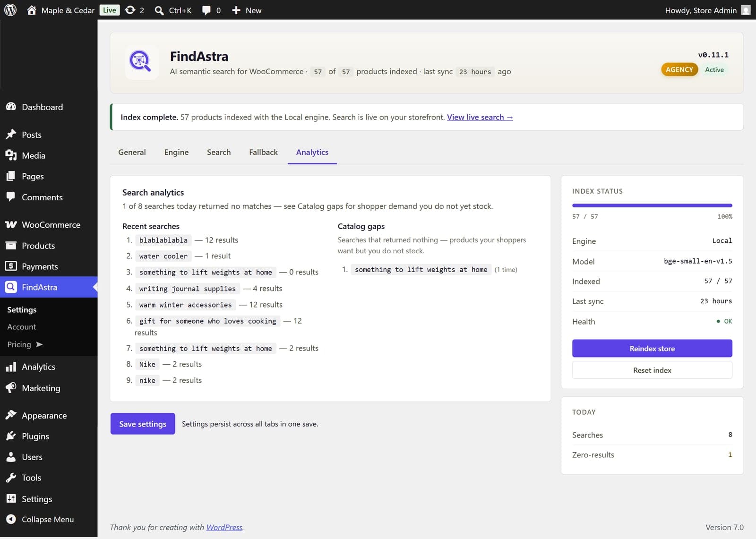Screen dimensions: 756x539
Task: Click the Dashboard gauge icon
Action: tap(11, 107)
